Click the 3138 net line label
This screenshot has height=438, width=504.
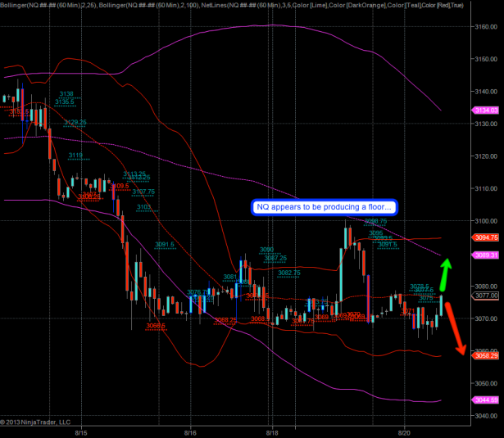(x=66, y=94)
